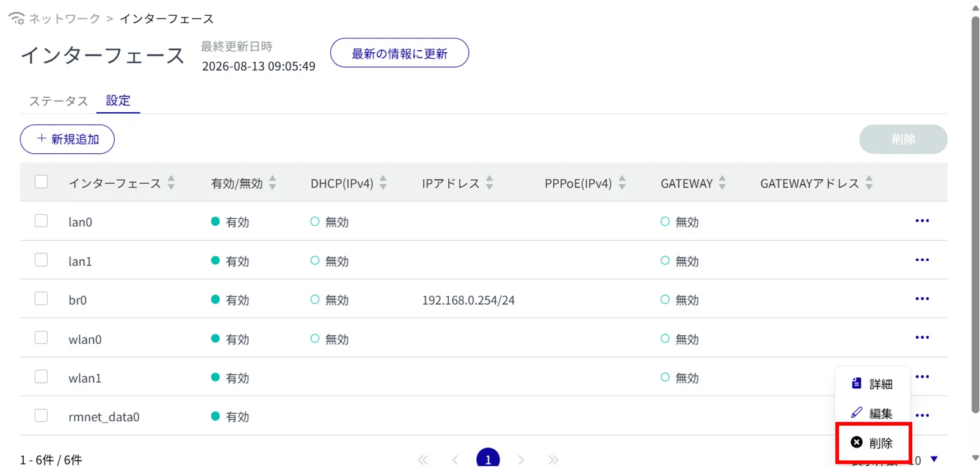Click the br0 interface name
The image size is (980, 467).
pyautogui.click(x=78, y=300)
